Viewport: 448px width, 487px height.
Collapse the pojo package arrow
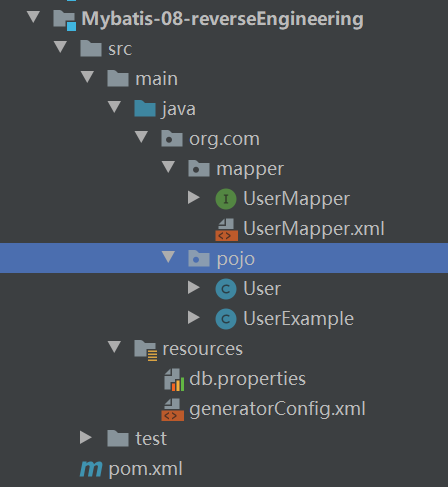(x=168, y=257)
